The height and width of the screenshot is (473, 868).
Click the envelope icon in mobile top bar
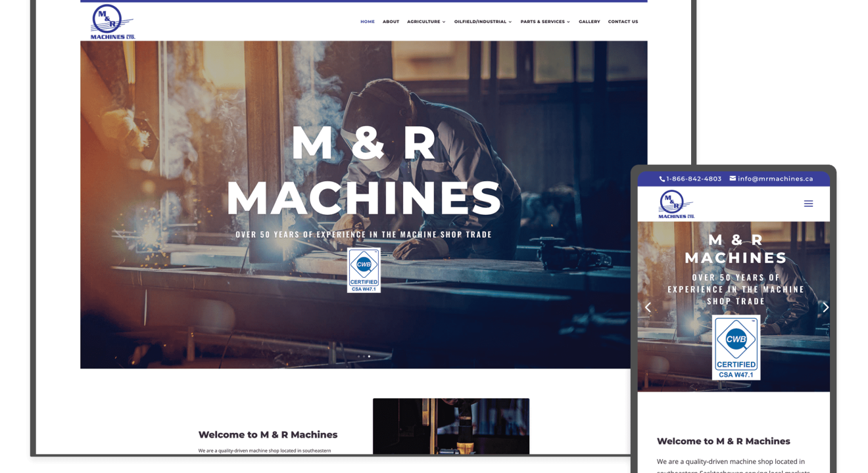click(733, 178)
